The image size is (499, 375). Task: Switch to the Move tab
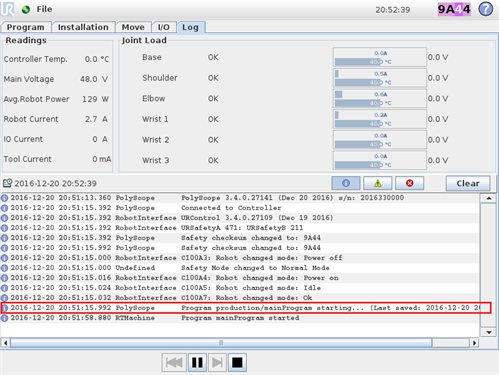pos(133,27)
